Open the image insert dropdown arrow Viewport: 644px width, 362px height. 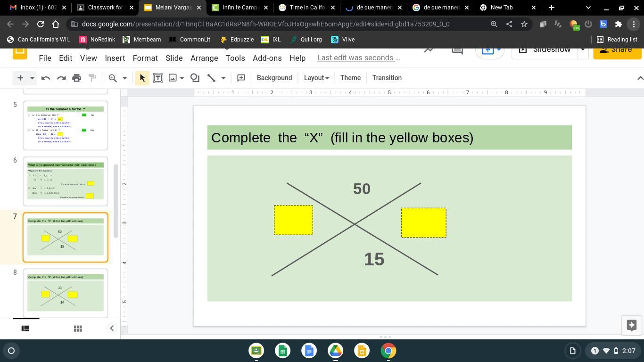point(182,78)
